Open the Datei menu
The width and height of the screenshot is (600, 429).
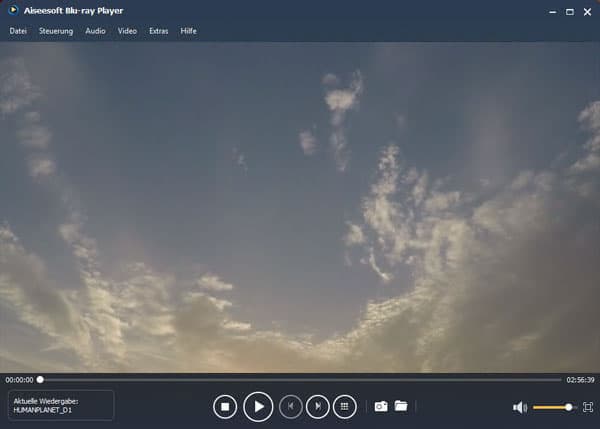18,31
